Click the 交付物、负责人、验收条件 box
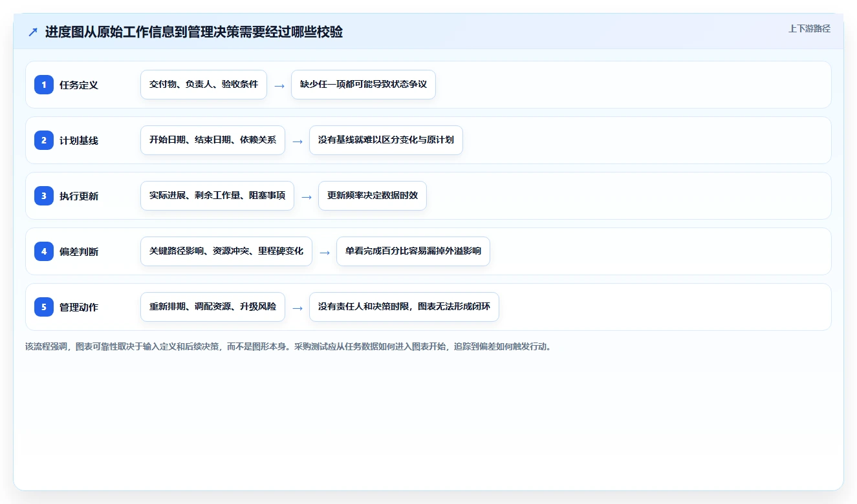857x504 pixels. click(x=204, y=85)
